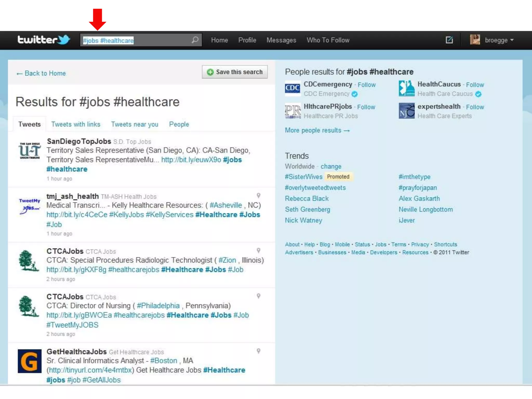Viewport: 532px width, 399px height.
Task: Click expertshealth avatar icon
Action: pyautogui.click(x=407, y=111)
